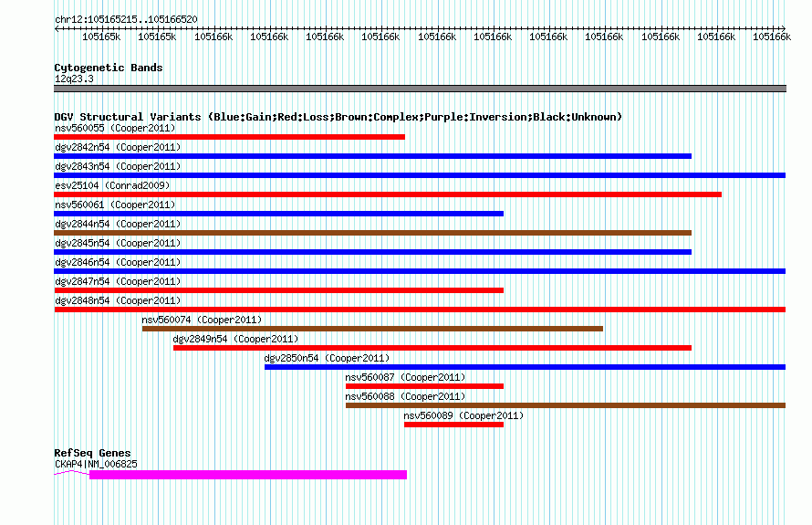Viewport: 812px width, 525px height.
Task: Click the dgv2850n54 (Cooper2011) label
Action: coord(327,358)
